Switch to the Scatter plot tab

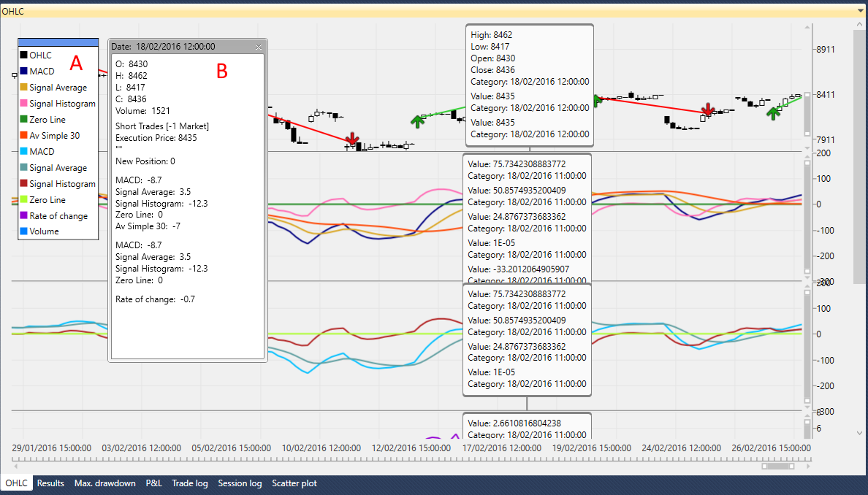[x=294, y=483]
